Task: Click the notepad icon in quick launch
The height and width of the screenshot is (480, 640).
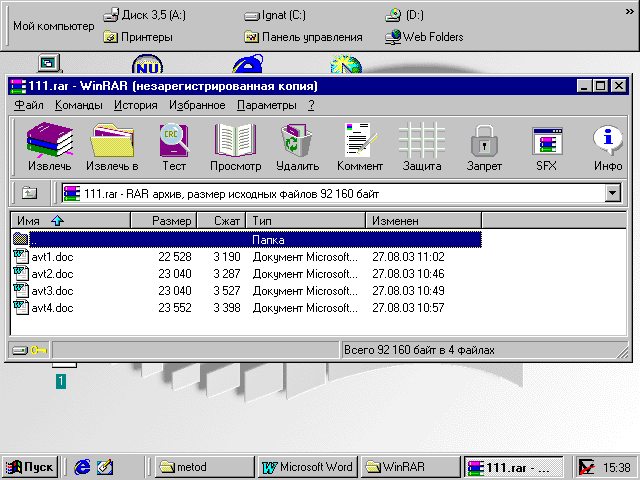Action: [105, 467]
